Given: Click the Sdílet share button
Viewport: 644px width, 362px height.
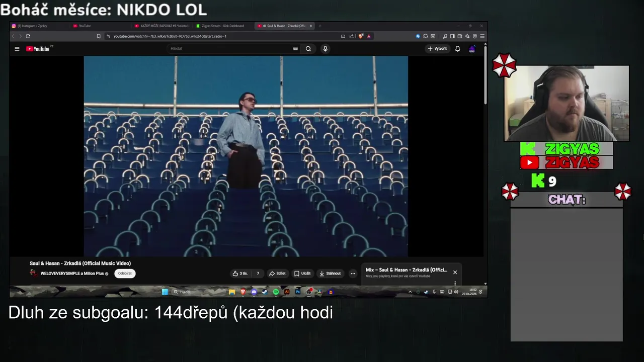Looking at the screenshot, I should (x=277, y=274).
